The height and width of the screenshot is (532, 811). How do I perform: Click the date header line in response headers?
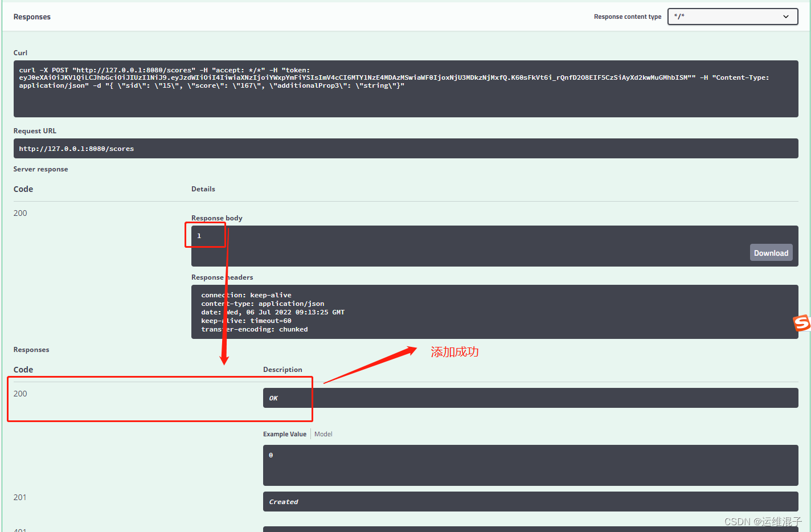[x=273, y=312]
